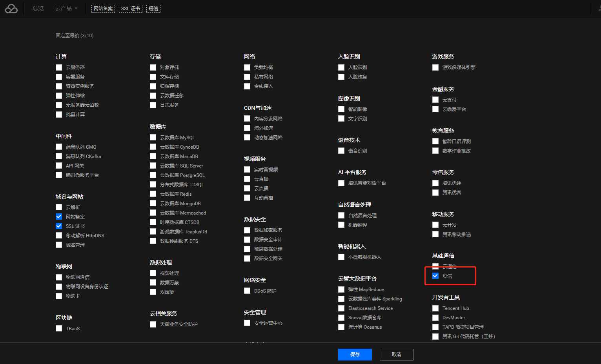Image resolution: width=601 pixels, height=364 pixels.
Task: Check the 内容分发网络 checkbox
Action: point(247,118)
